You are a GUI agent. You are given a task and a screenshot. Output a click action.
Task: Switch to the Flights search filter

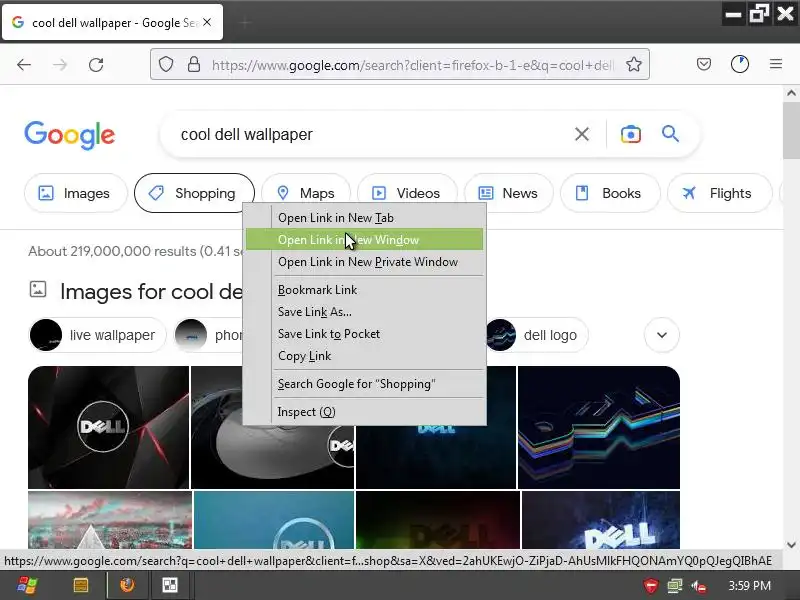[720, 193]
